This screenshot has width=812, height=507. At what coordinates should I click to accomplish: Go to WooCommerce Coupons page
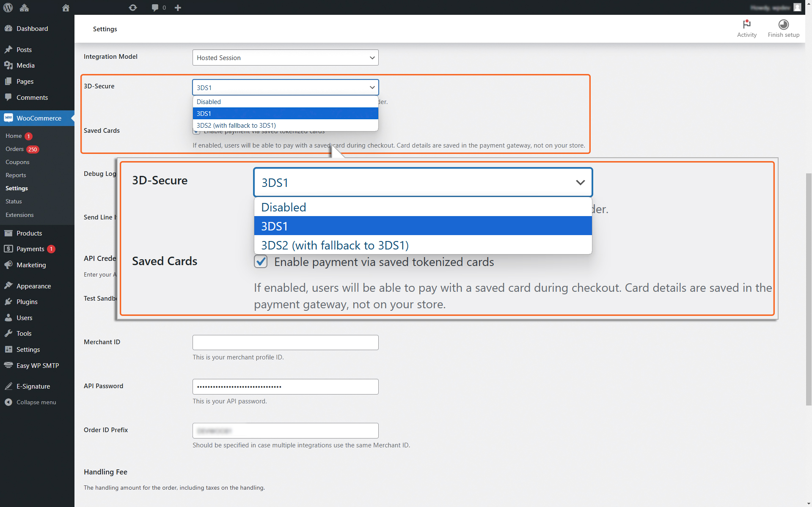click(x=17, y=162)
